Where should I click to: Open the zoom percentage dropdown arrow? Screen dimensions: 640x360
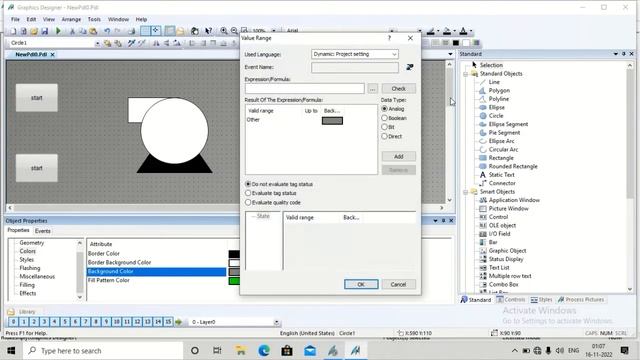(x=274, y=31)
